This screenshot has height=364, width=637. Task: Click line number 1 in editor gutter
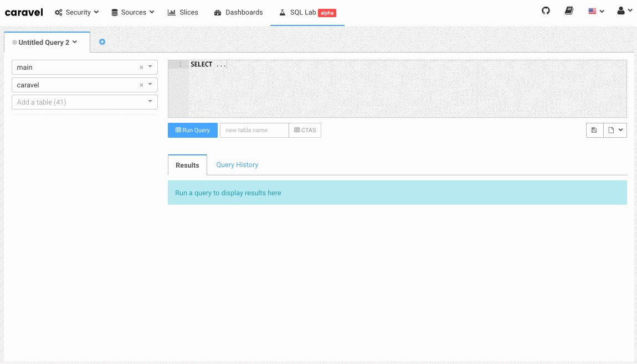181,64
